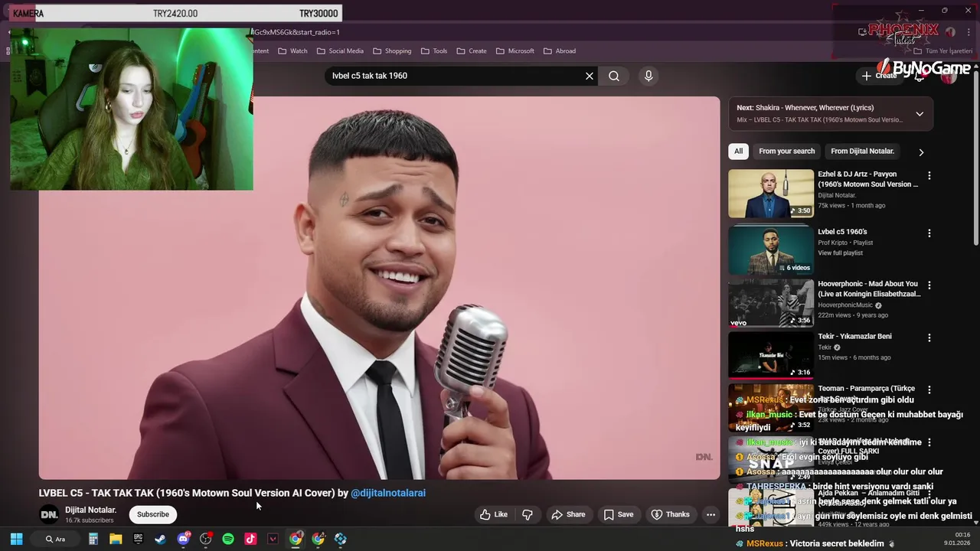Image resolution: width=980 pixels, height=551 pixels.
Task: Open Spotify from the taskbar
Action: pyautogui.click(x=228, y=539)
